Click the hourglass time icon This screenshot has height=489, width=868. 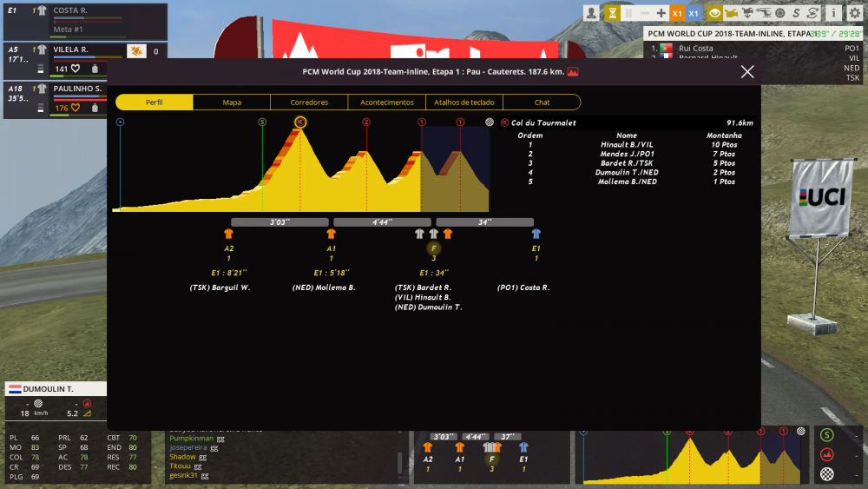click(x=612, y=13)
